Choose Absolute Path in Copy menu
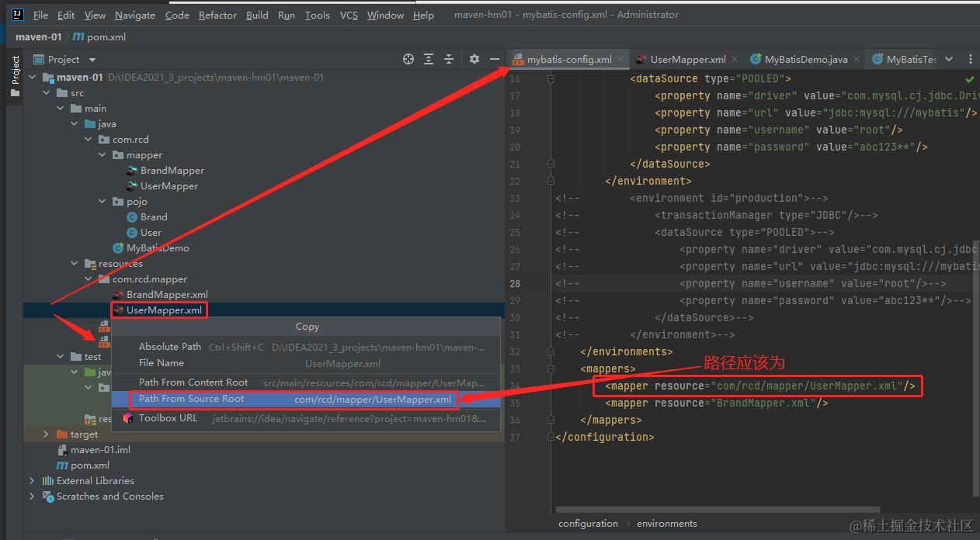The width and height of the screenshot is (980, 540). click(x=306, y=347)
